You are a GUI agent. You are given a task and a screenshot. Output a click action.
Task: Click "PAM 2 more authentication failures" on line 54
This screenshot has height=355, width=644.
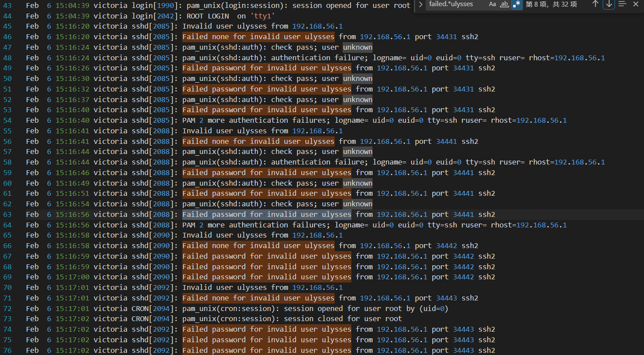click(254, 121)
